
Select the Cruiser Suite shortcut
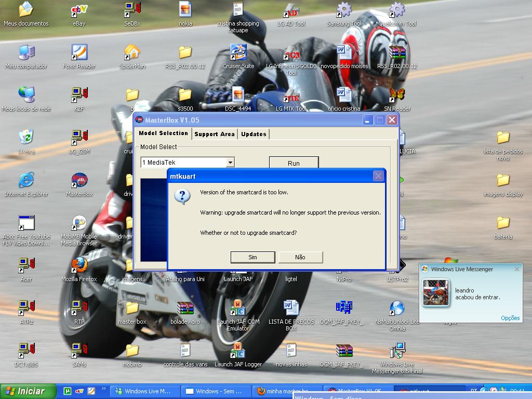[238, 57]
